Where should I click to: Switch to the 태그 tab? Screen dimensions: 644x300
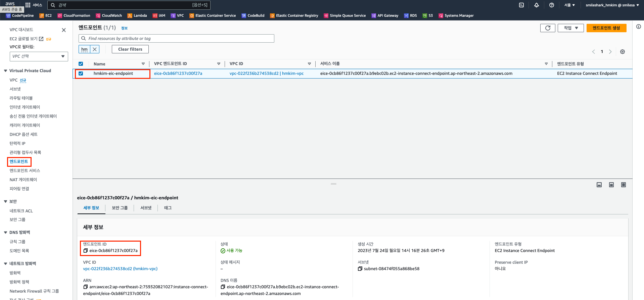pos(168,208)
